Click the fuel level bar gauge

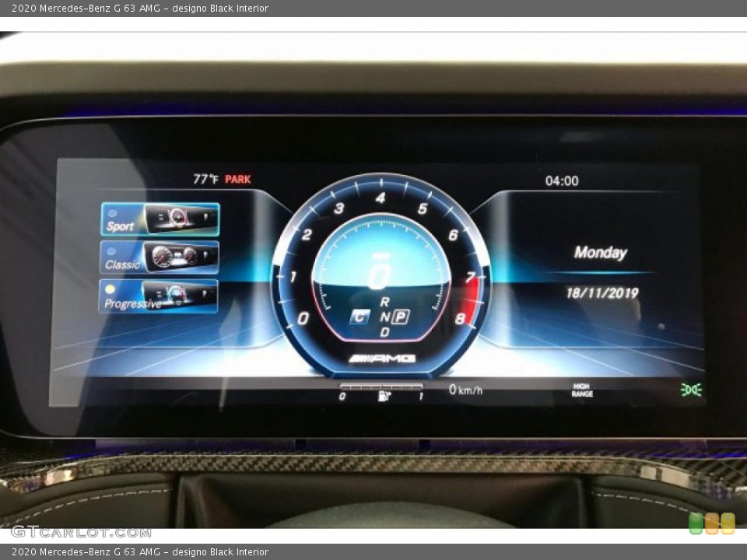coord(381,386)
